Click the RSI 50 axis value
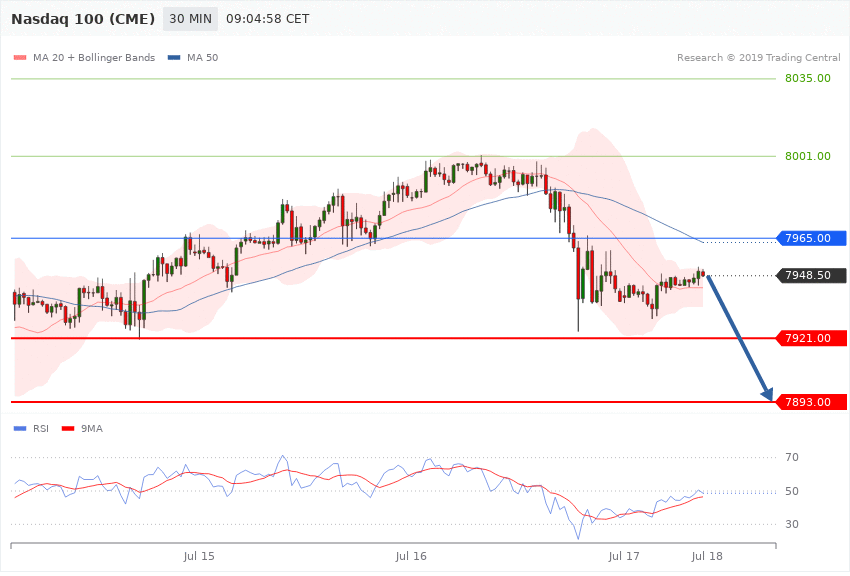Image resolution: width=850 pixels, height=576 pixels. click(x=792, y=491)
